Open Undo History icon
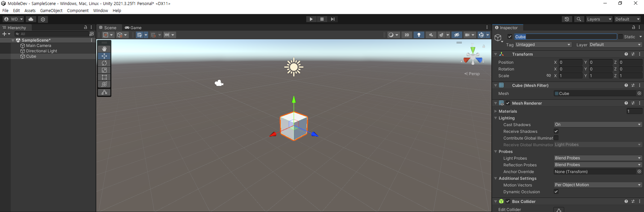 567,19
